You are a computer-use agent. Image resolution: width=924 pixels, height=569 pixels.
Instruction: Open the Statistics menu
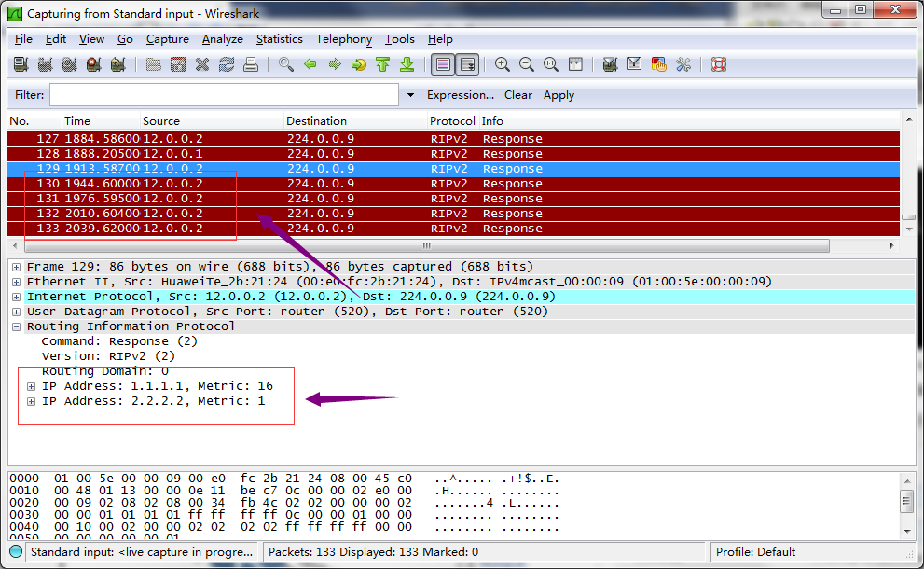(280, 39)
